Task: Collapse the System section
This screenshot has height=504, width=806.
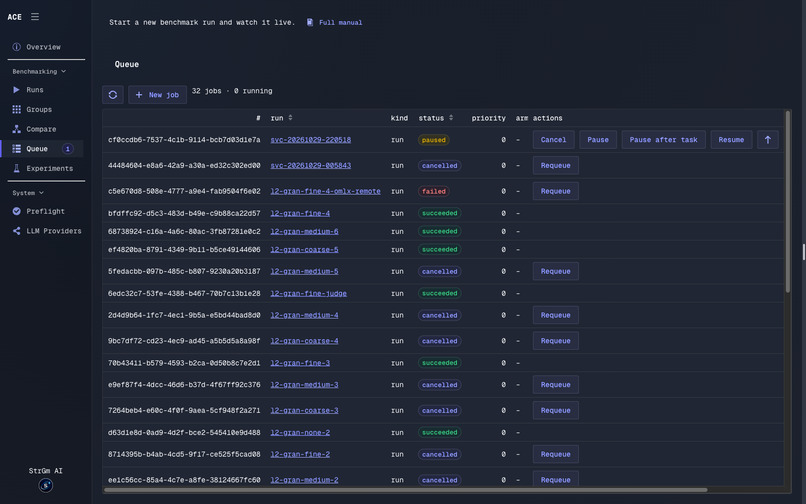Action: (28, 193)
